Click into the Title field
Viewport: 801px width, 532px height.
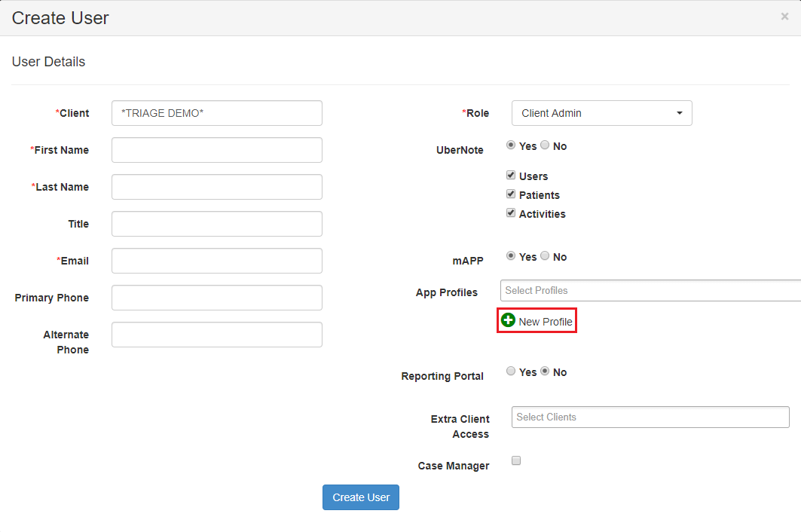(x=217, y=224)
